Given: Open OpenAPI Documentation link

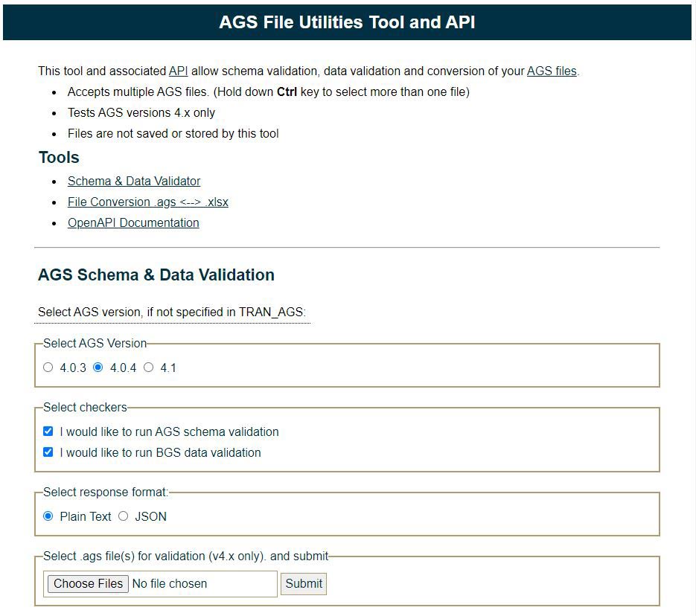Looking at the screenshot, I should pyautogui.click(x=133, y=222).
